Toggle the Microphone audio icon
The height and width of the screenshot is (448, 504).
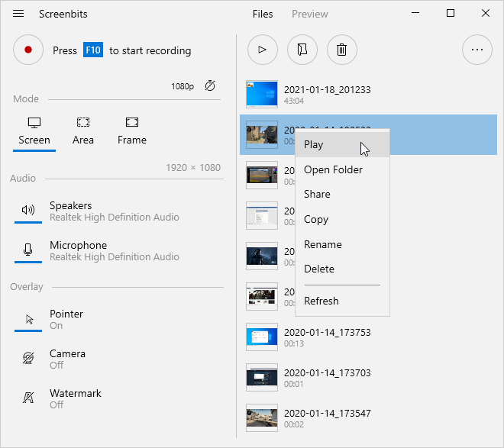pos(28,250)
